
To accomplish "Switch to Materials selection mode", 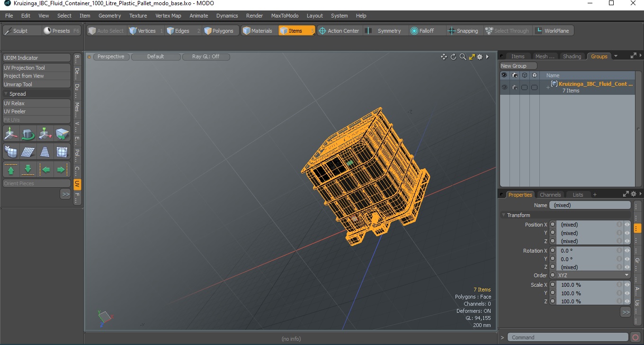I will click(259, 31).
